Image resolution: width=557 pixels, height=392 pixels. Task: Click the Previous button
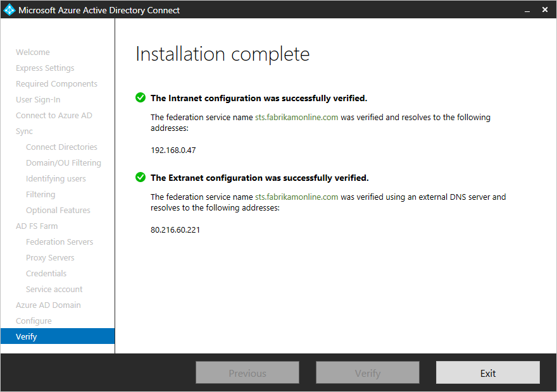[247, 372]
